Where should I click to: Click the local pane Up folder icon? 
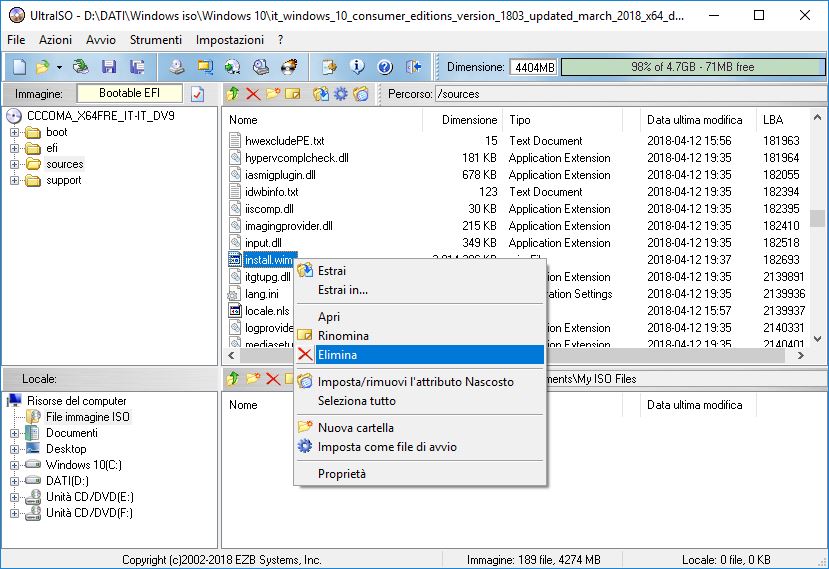click(233, 379)
